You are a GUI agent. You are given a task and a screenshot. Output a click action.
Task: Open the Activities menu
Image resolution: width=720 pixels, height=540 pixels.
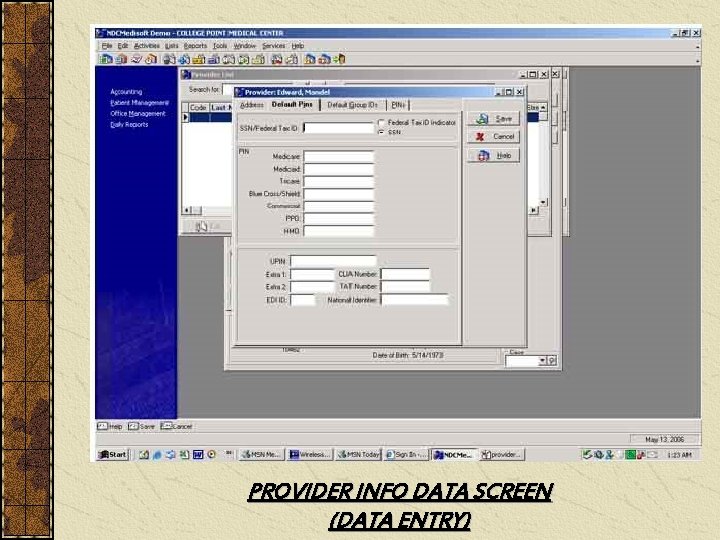point(146,46)
